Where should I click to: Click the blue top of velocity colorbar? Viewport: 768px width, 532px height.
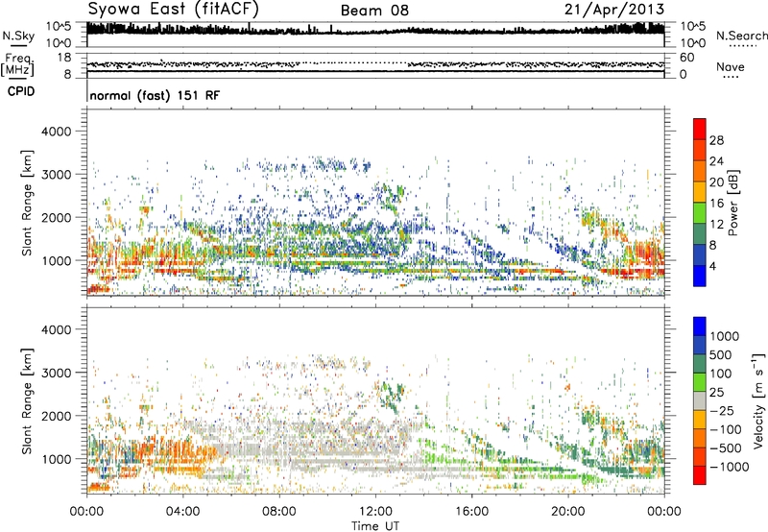click(700, 326)
